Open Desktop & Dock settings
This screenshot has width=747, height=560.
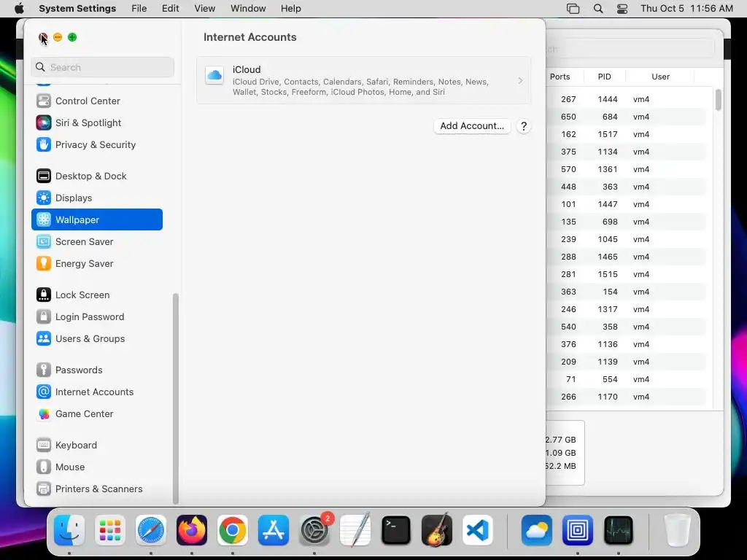[97, 176]
